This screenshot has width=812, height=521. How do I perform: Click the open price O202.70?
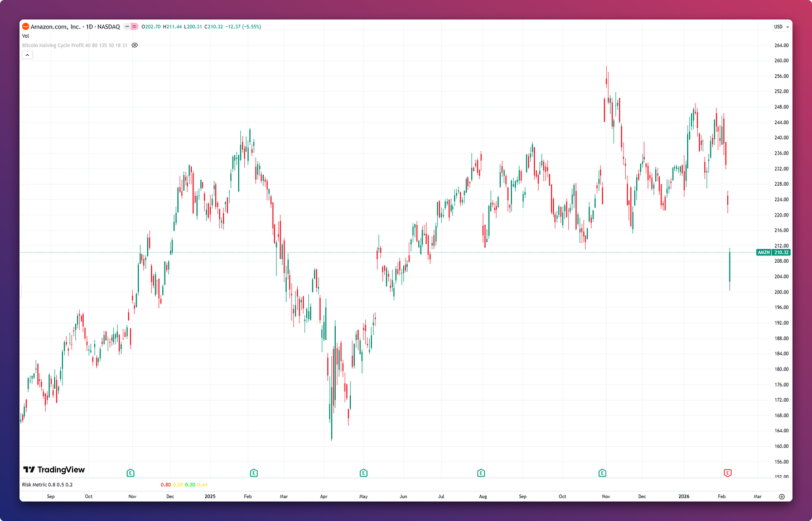151,27
